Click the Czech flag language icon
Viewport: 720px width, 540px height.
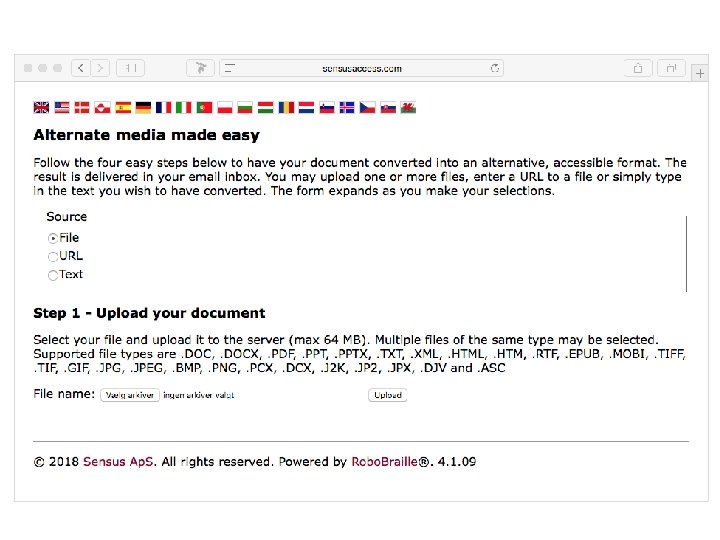click(x=367, y=107)
